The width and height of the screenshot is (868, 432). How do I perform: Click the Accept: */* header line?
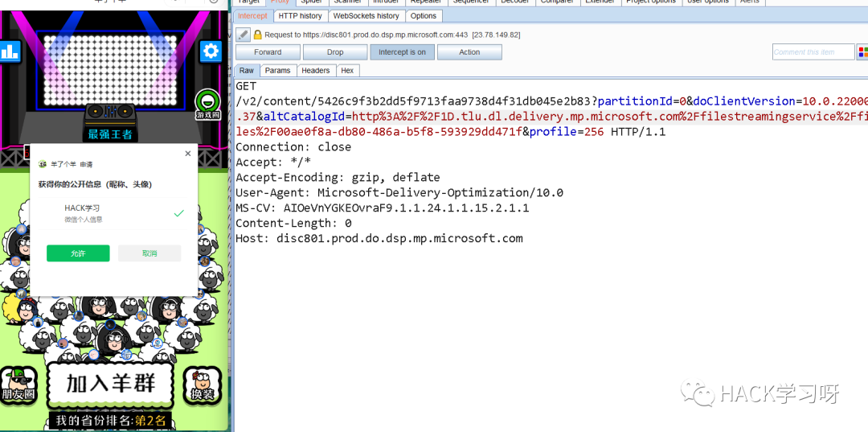coord(273,163)
